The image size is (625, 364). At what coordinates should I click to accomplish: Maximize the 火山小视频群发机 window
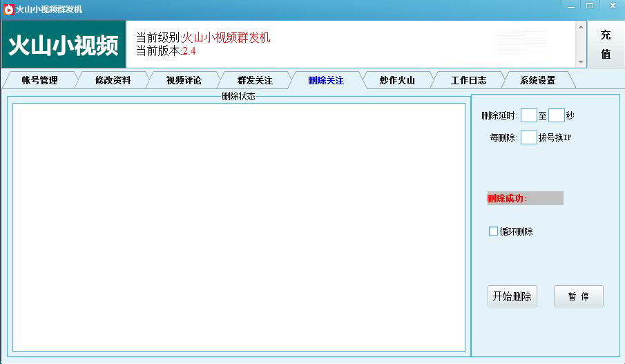590,6
